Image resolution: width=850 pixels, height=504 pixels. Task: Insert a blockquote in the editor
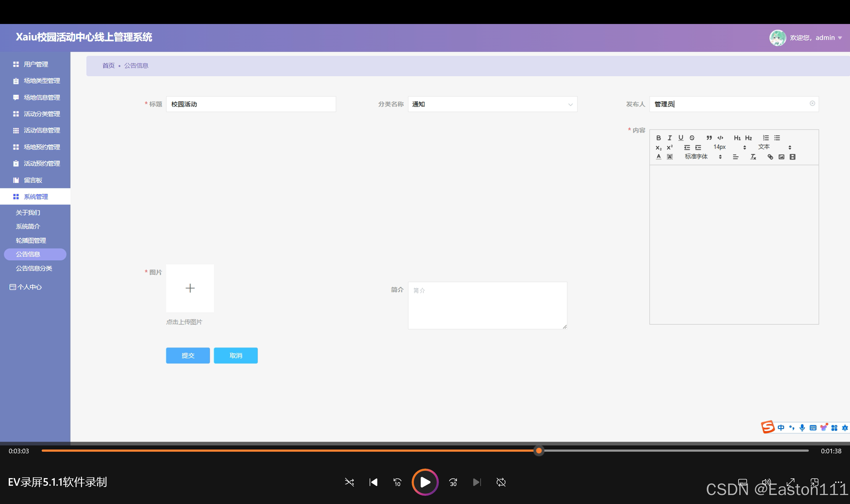pyautogui.click(x=709, y=138)
